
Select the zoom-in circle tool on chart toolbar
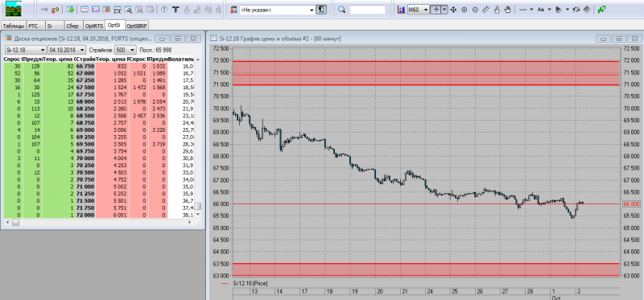point(464,10)
